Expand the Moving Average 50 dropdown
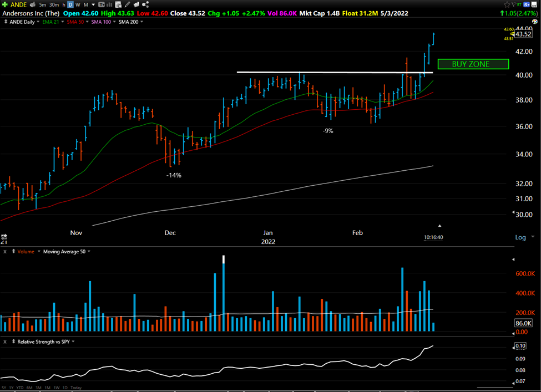This screenshot has height=392, width=541. tap(89, 251)
